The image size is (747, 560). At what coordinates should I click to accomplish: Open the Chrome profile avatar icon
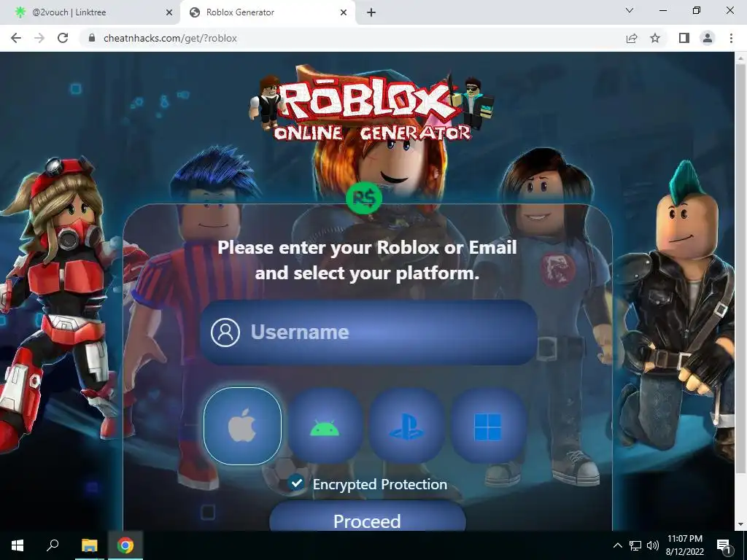pyautogui.click(x=708, y=38)
